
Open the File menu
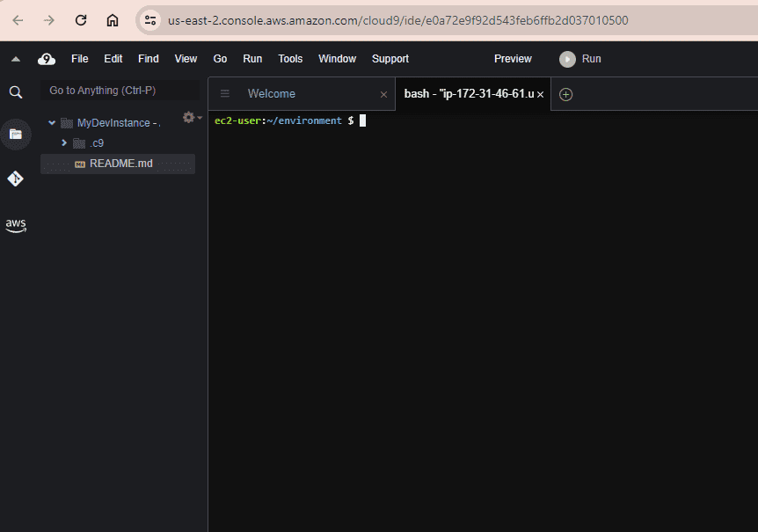click(x=80, y=59)
